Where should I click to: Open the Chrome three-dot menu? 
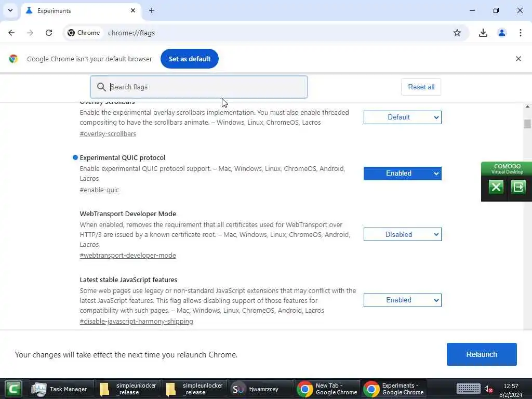click(521, 33)
